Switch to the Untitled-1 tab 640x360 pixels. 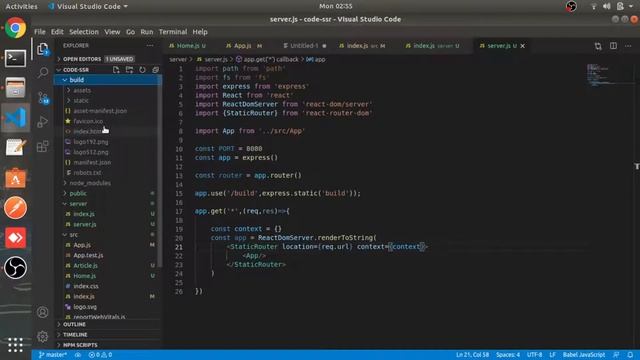point(304,46)
